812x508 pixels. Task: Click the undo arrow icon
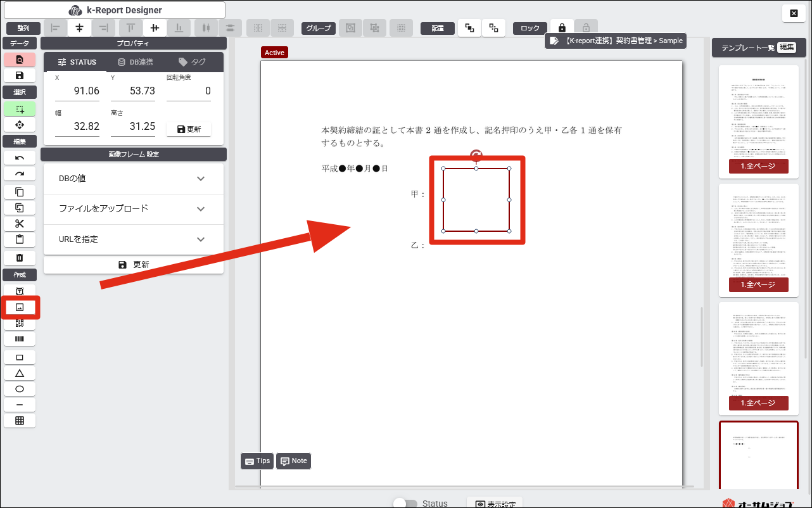click(x=20, y=158)
